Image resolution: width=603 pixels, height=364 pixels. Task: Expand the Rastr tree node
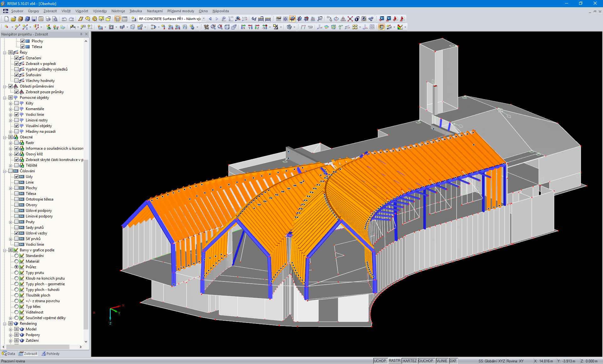click(x=11, y=142)
